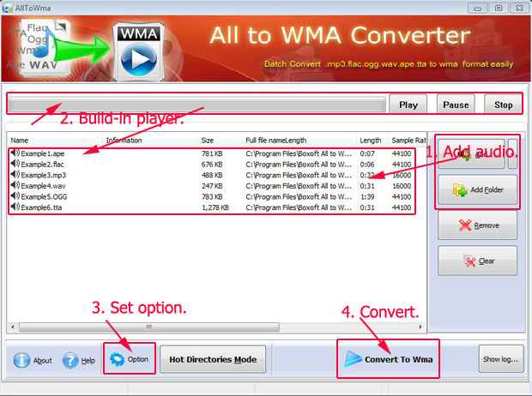Click the player progress bar
This screenshot has height=396, width=532.
tap(197, 105)
